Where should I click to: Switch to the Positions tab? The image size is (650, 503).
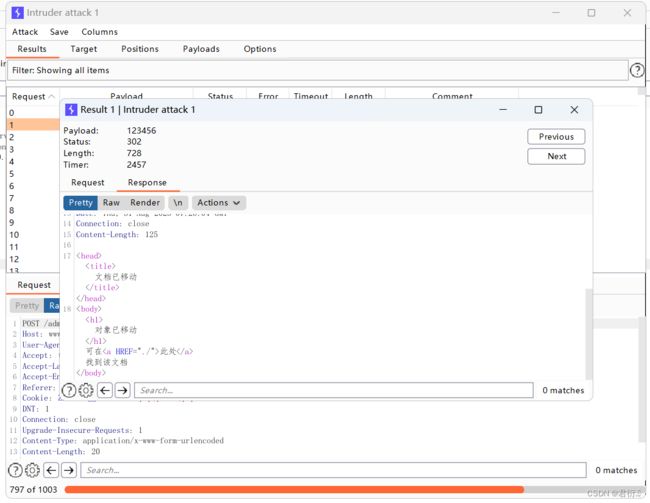point(140,49)
